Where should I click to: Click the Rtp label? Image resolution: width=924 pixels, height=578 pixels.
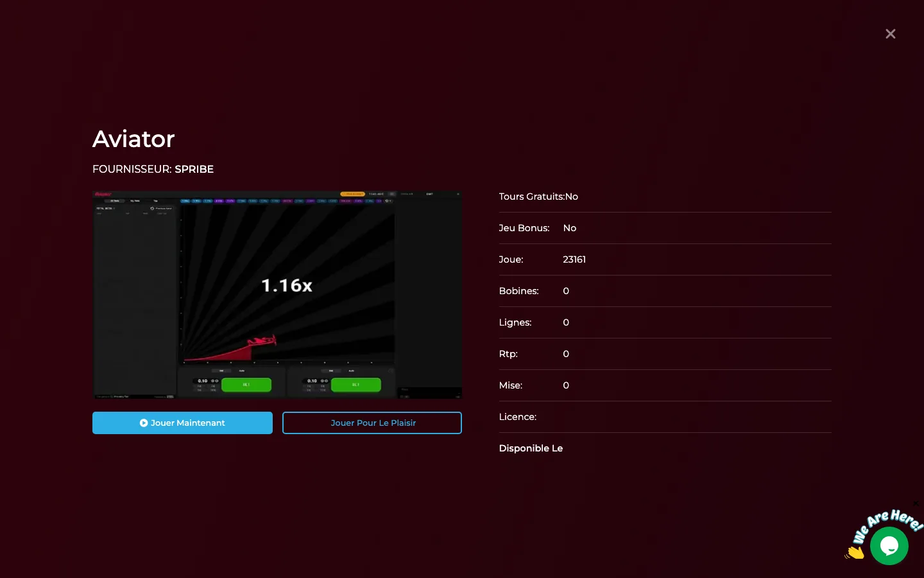click(x=508, y=354)
